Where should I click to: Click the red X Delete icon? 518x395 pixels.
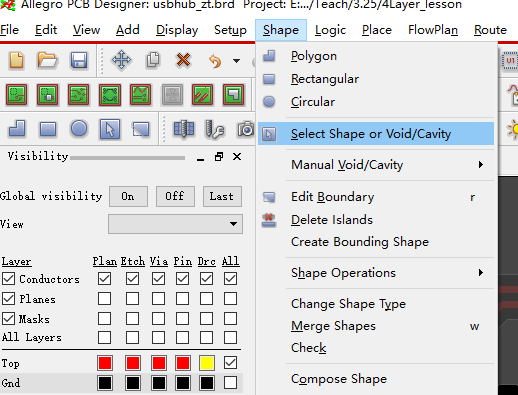pyautogui.click(x=183, y=60)
